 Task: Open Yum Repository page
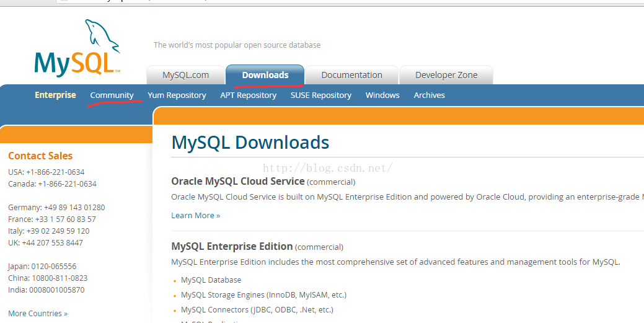tap(177, 95)
